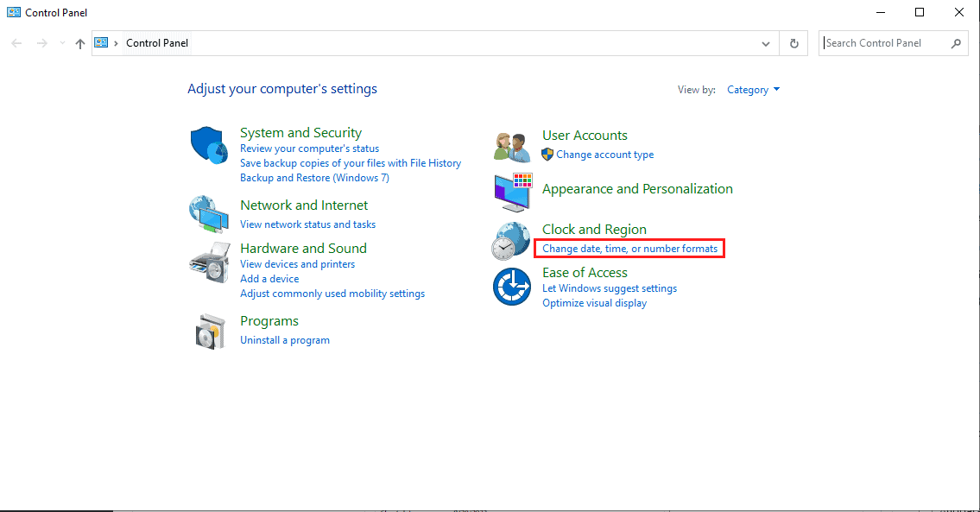Open the Clock and Region globe-clock icon
The height and width of the screenshot is (512, 980).
click(510, 241)
